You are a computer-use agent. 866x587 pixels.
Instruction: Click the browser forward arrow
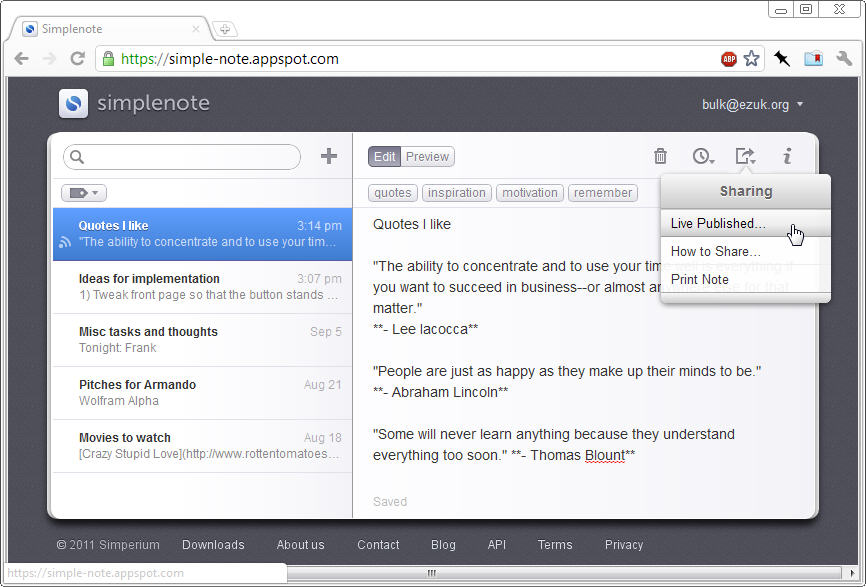click(x=49, y=59)
